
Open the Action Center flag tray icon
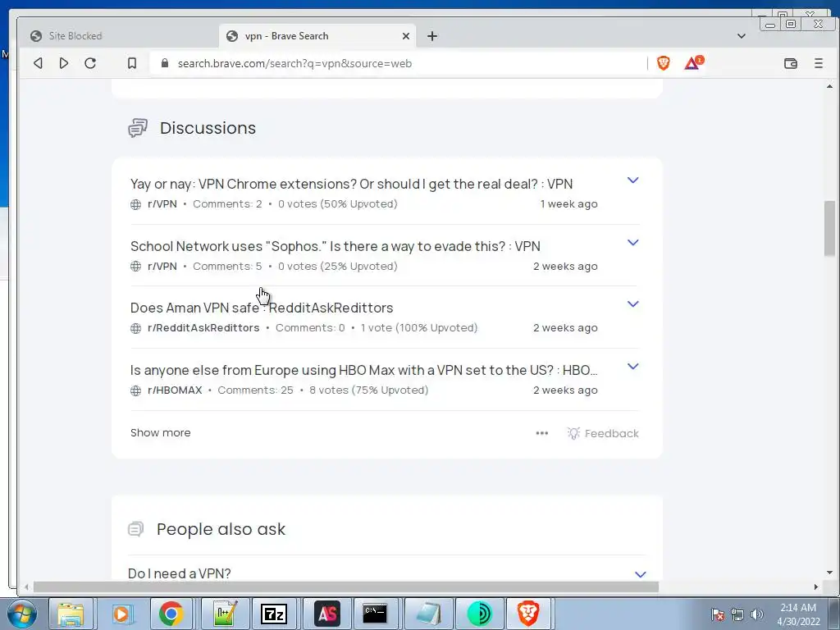pos(717,614)
